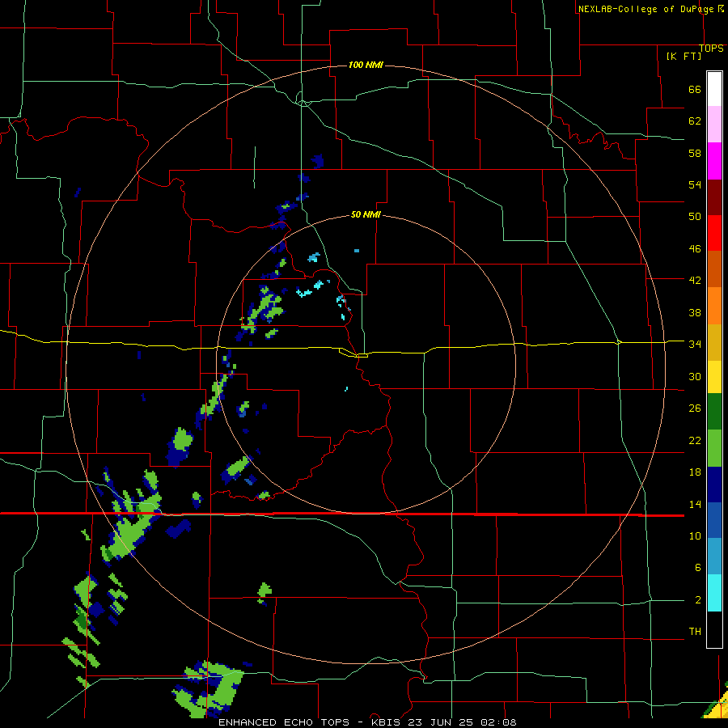
Task: Click the legend value 66
Action: pyautogui.click(x=695, y=90)
